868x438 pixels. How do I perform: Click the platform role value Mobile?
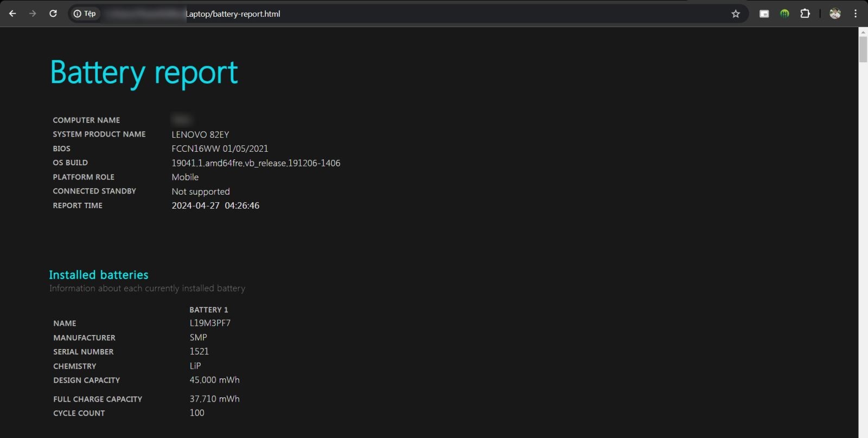(185, 177)
